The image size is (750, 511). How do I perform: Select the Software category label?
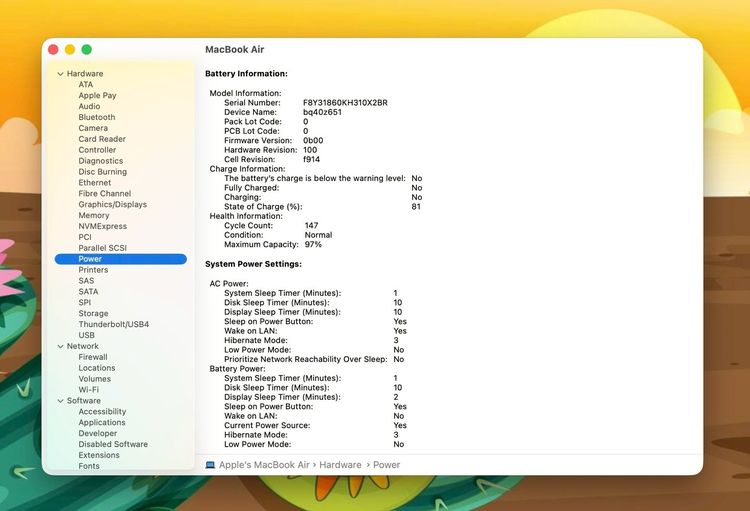click(84, 401)
